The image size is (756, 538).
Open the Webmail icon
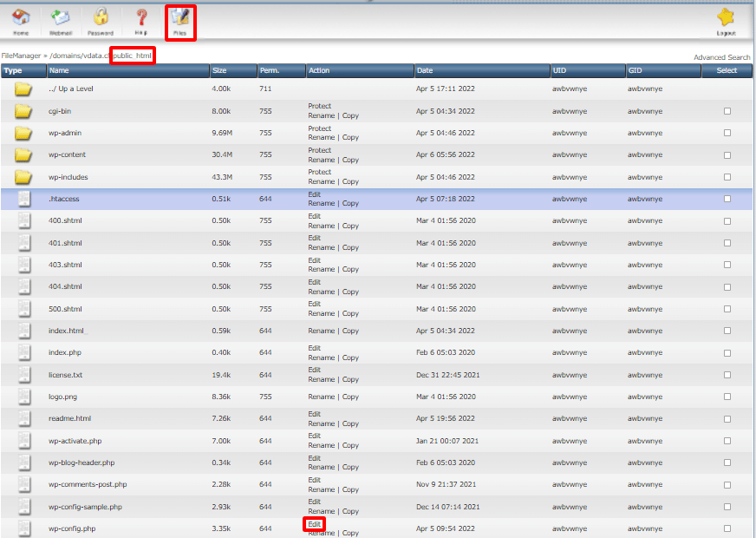pyautogui.click(x=61, y=18)
